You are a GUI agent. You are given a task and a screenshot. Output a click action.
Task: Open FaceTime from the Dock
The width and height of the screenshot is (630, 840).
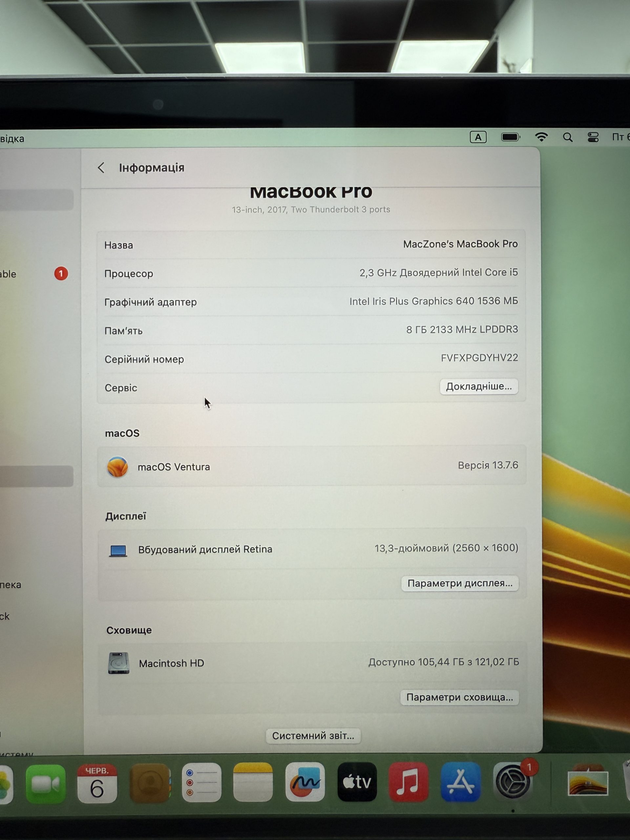pyautogui.click(x=45, y=784)
